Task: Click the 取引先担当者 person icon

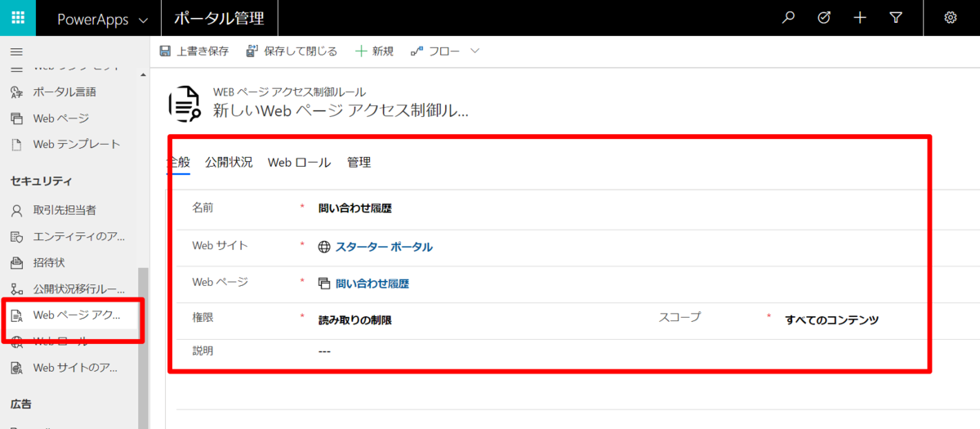Action: (x=16, y=210)
